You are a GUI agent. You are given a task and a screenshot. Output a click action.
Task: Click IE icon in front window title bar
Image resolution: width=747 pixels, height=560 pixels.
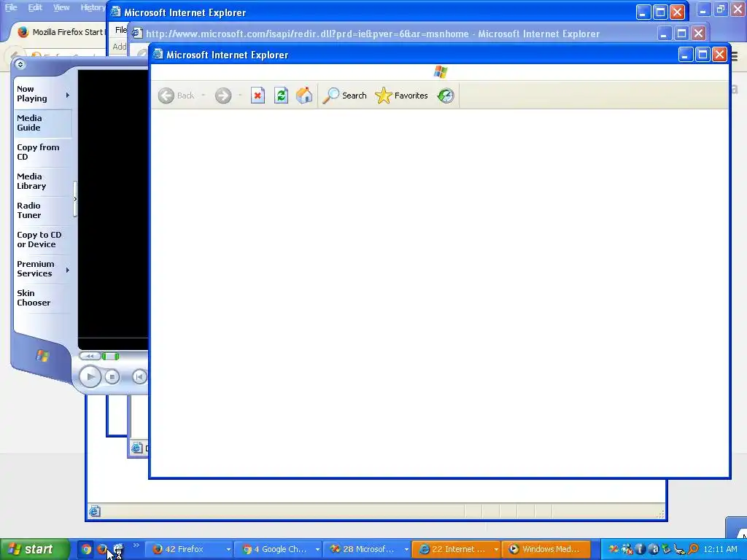pyautogui.click(x=158, y=54)
